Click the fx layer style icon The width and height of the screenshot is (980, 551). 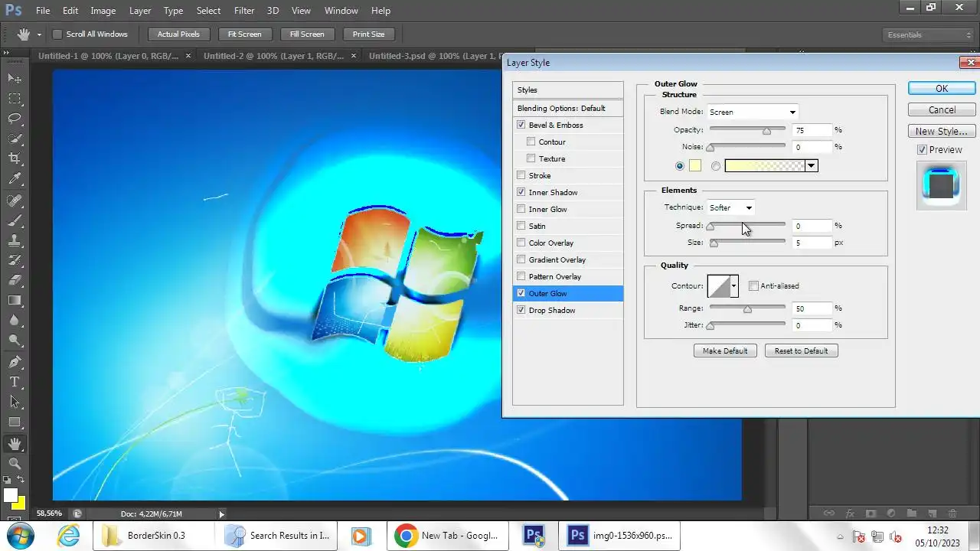(x=849, y=514)
